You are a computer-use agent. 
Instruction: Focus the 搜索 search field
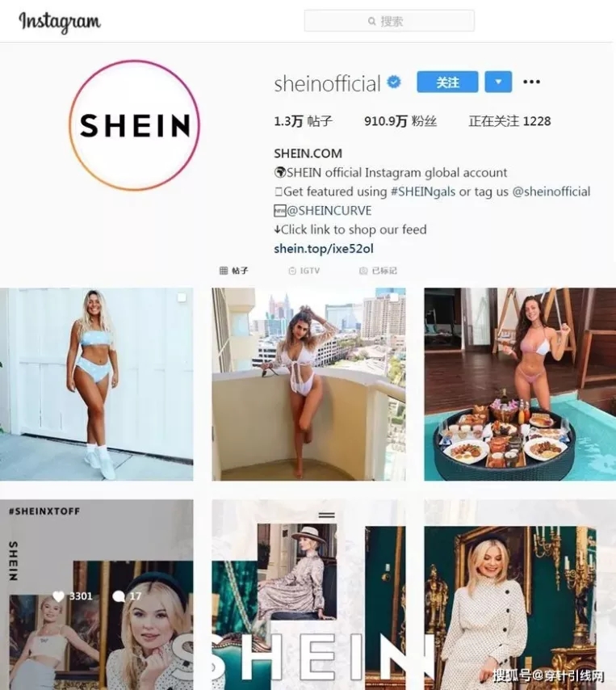(x=389, y=21)
